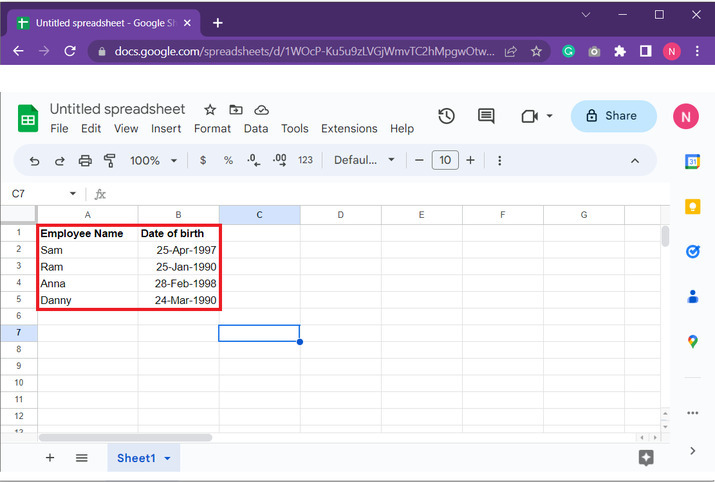Hide the side panel with arrow
Screen dimensions: 715x482
pyautogui.click(x=693, y=451)
